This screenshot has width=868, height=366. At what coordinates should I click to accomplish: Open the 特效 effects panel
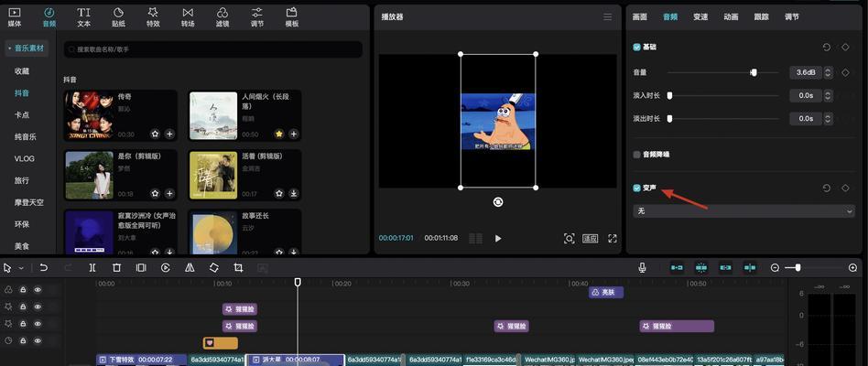(x=153, y=17)
